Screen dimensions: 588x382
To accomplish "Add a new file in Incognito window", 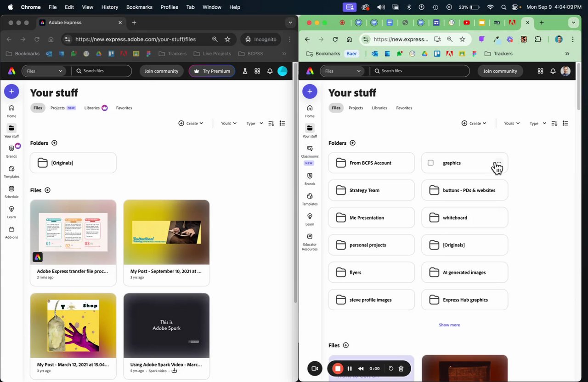I will tap(47, 190).
